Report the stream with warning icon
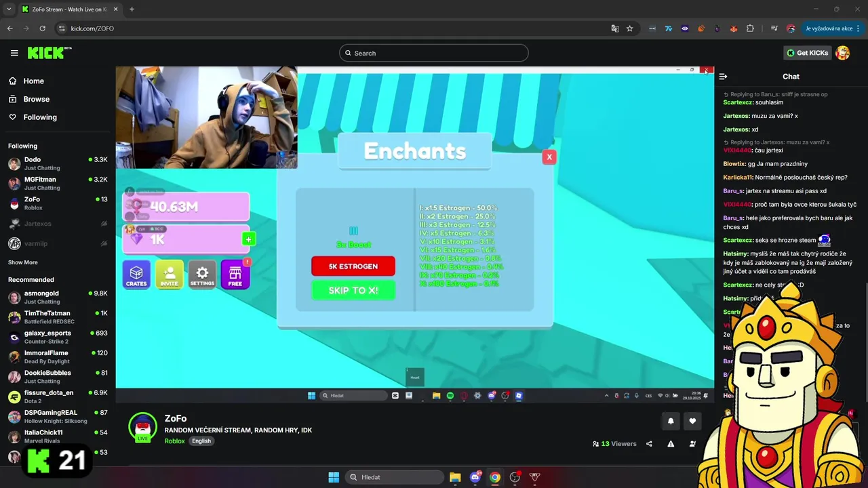The image size is (868, 488). [x=671, y=444]
